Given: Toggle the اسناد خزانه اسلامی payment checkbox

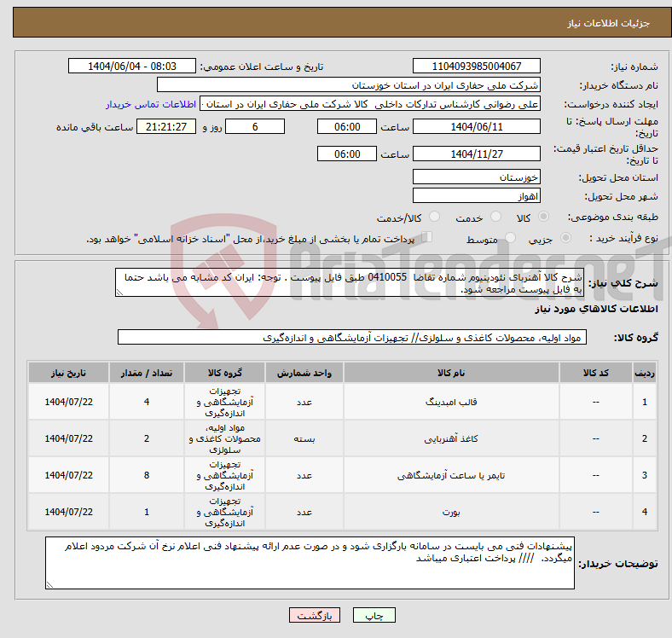Looking at the screenshot, I should (x=427, y=237).
